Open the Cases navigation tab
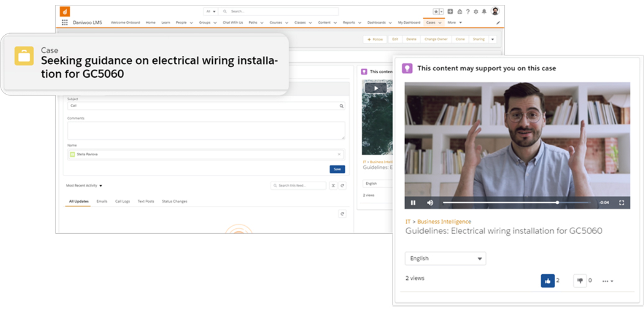This screenshot has width=644, height=311. 431,22
